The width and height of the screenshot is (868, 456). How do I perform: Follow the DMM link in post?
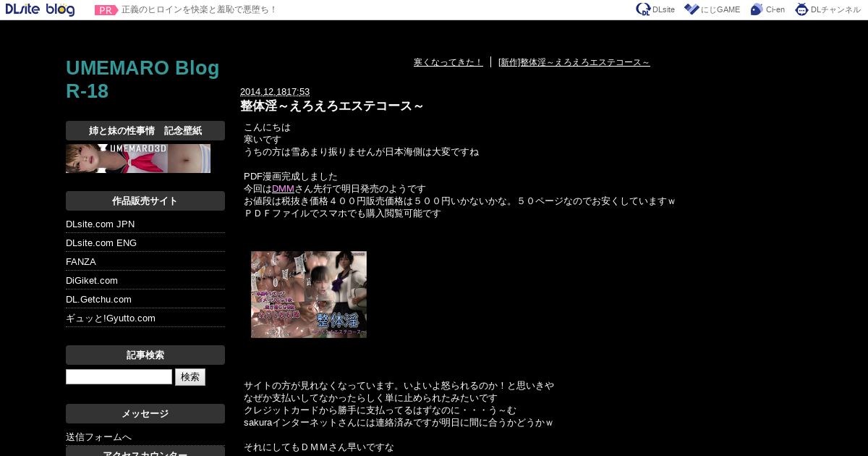click(x=283, y=189)
